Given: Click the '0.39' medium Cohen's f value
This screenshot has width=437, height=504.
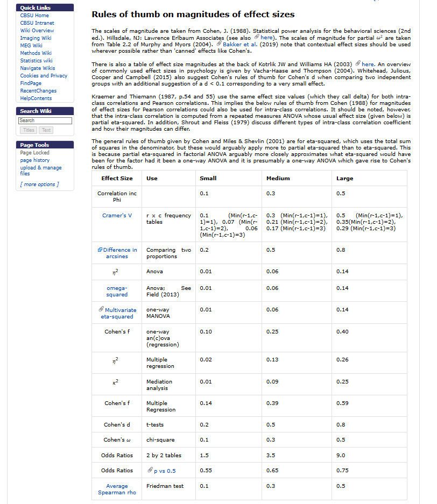Looking at the screenshot, I should pyautogui.click(x=272, y=403).
